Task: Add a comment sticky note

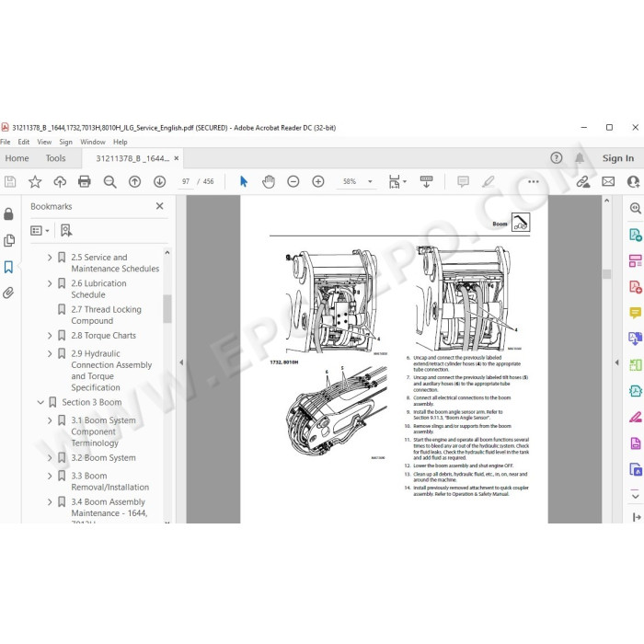Action: click(464, 181)
